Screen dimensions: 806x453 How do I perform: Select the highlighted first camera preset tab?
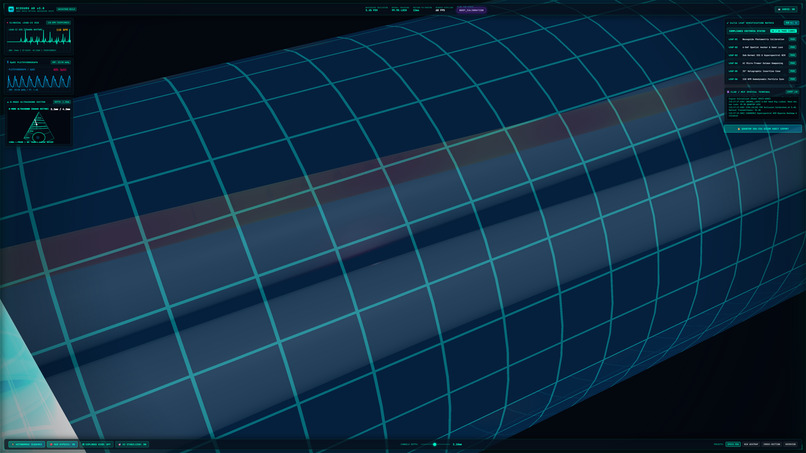(733, 444)
